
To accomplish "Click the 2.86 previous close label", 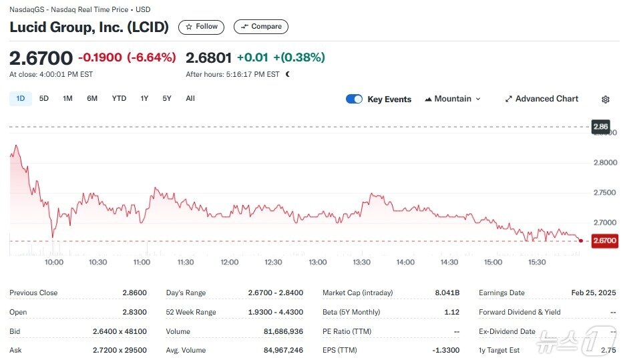I will pyautogui.click(x=601, y=126).
